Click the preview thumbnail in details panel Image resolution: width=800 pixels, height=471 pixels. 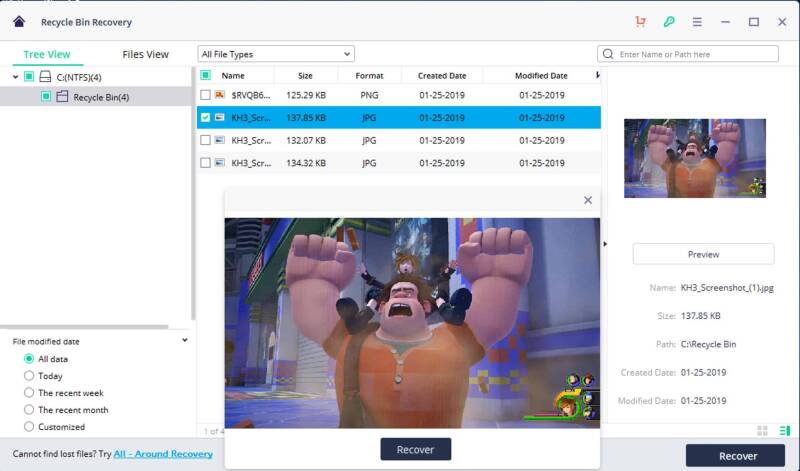click(694, 158)
